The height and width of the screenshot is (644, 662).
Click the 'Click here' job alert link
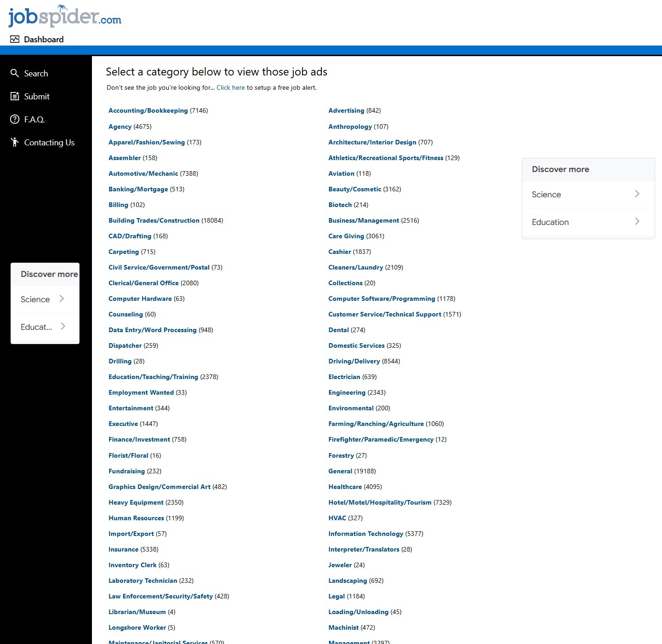230,87
